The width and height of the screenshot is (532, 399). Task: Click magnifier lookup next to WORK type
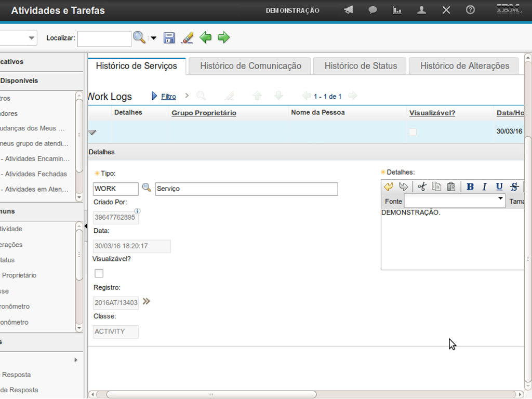tap(147, 188)
